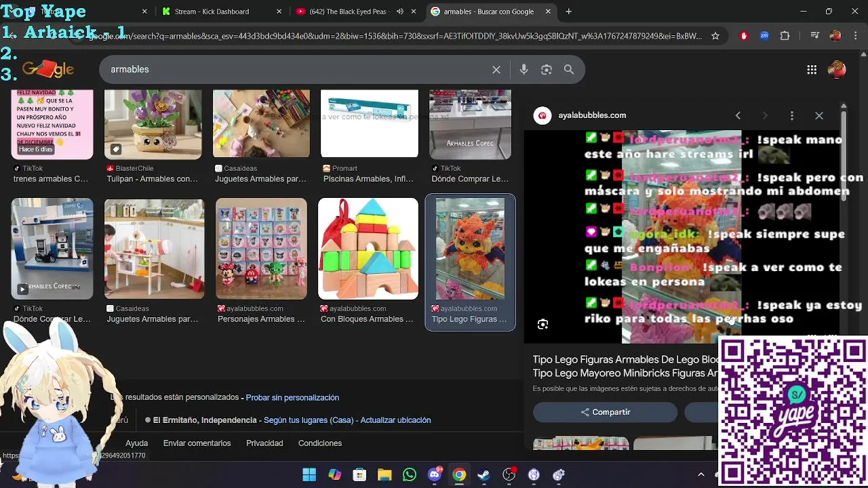Open WhatsApp from the taskbar
Screen dimensions: 868x488
coord(410,474)
